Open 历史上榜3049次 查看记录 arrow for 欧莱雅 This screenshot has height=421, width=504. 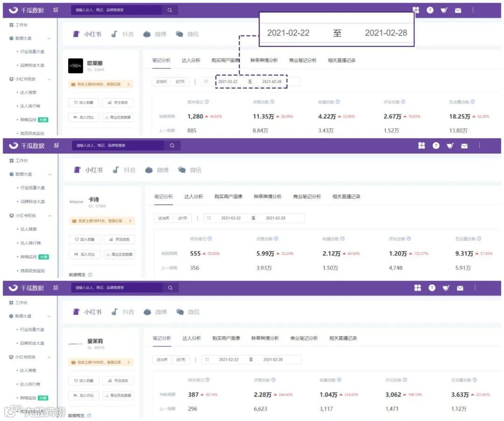click(x=129, y=84)
